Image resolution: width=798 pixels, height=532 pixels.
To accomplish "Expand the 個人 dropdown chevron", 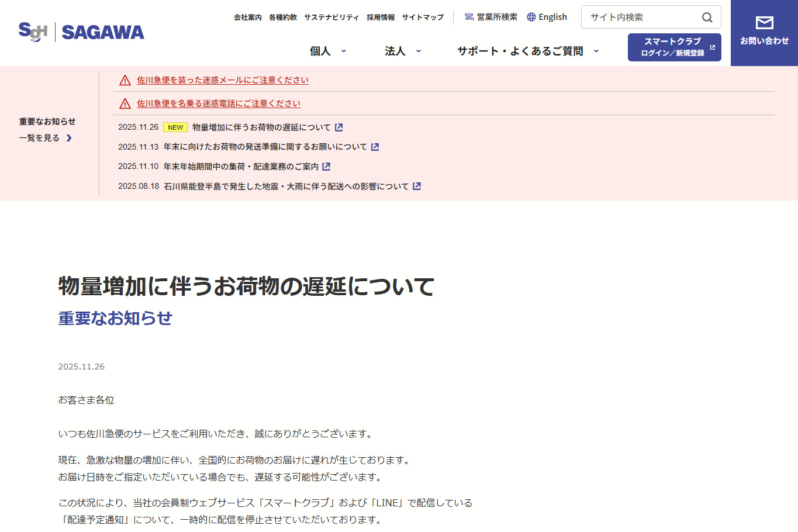I will [344, 51].
